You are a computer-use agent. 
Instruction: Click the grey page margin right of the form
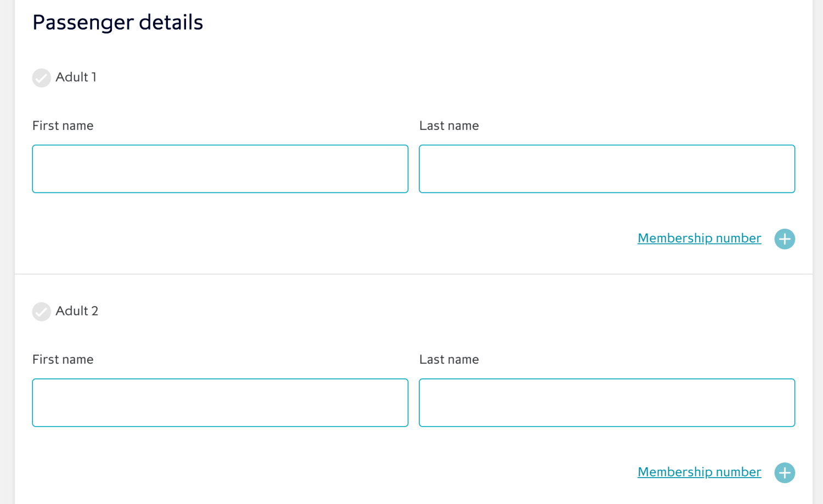818,252
